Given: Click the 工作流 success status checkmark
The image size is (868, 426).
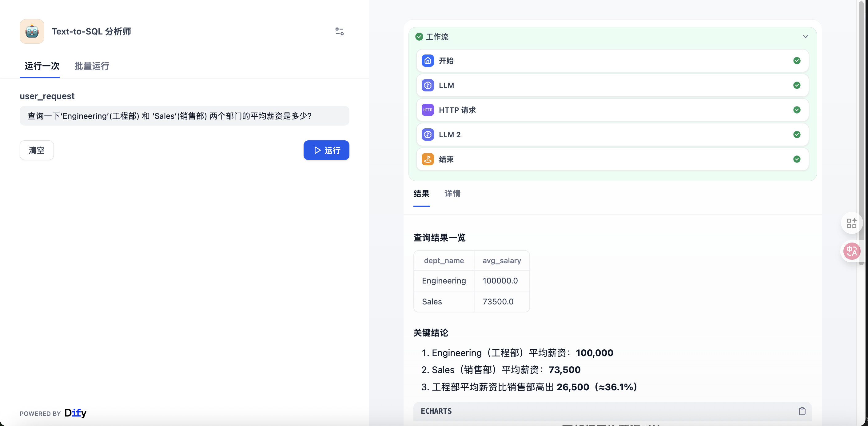Looking at the screenshot, I should pyautogui.click(x=419, y=37).
